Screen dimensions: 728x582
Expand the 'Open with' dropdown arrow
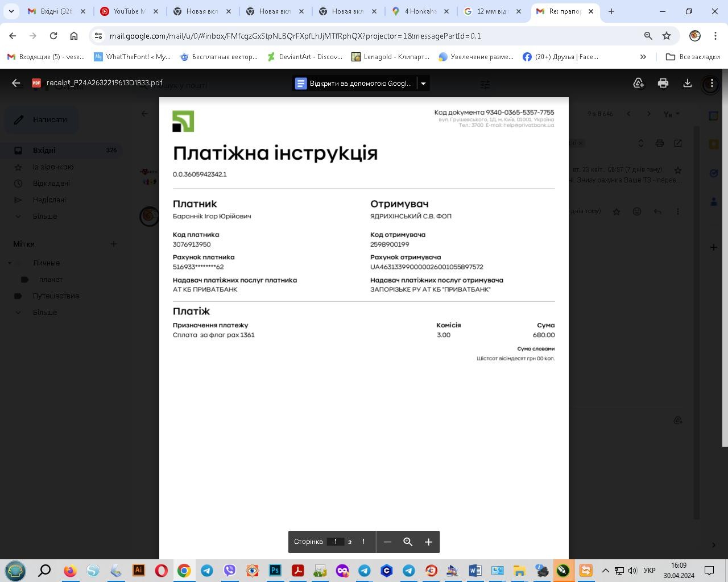pos(423,83)
